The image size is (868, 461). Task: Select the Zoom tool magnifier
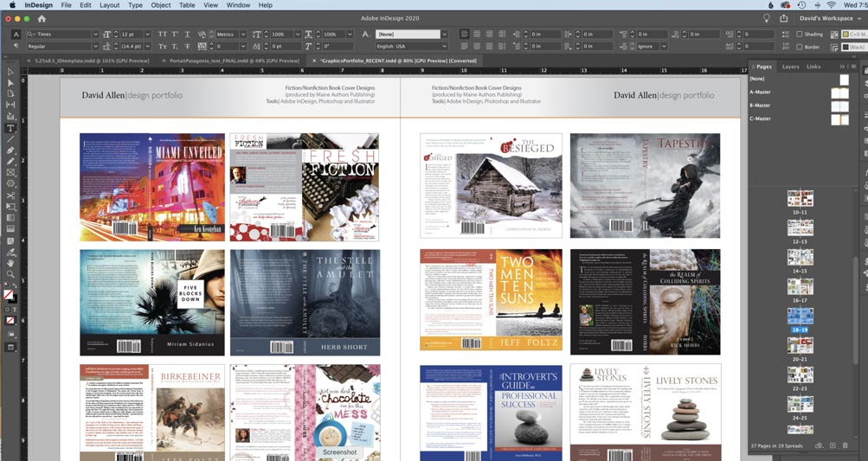tap(10, 274)
